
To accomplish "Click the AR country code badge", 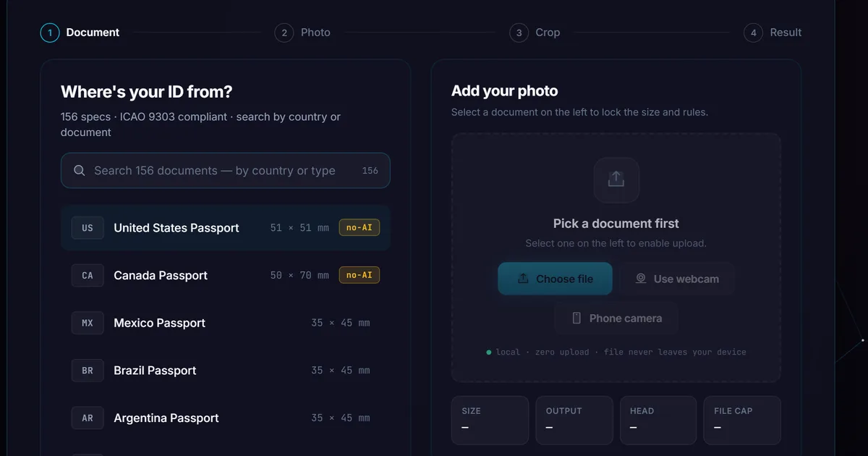I will click(88, 418).
